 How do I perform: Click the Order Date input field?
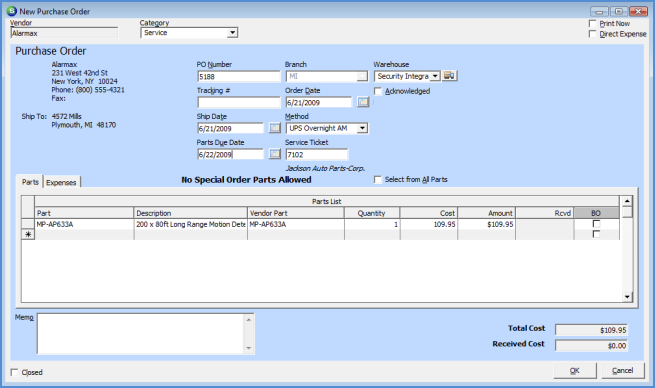point(319,102)
